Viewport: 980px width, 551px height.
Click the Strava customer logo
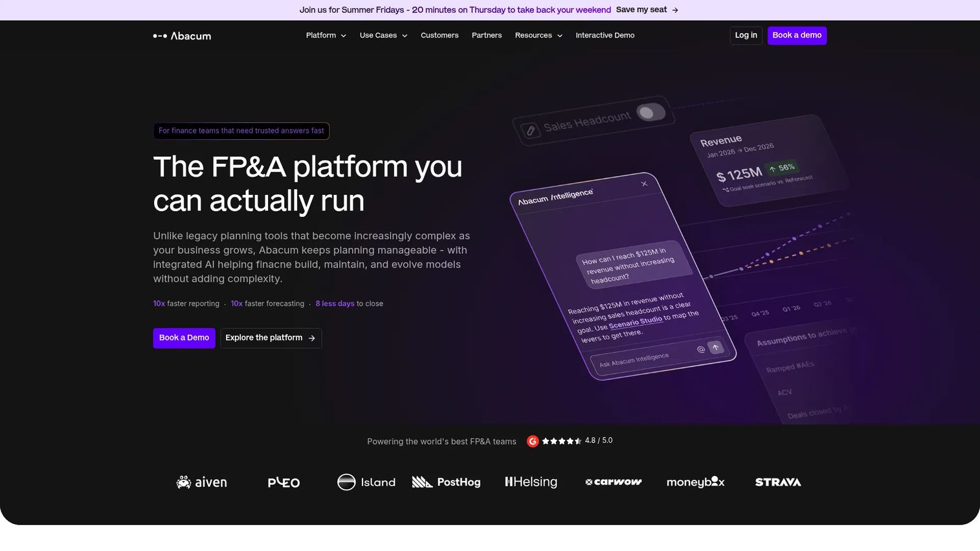pyautogui.click(x=778, y=482)
